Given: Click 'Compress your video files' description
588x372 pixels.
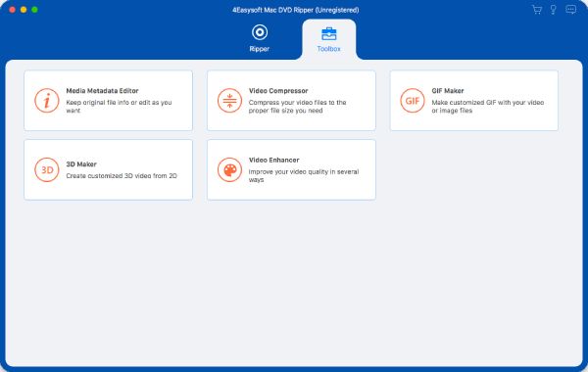Looking at the screenshot, I should coord(297,107).
